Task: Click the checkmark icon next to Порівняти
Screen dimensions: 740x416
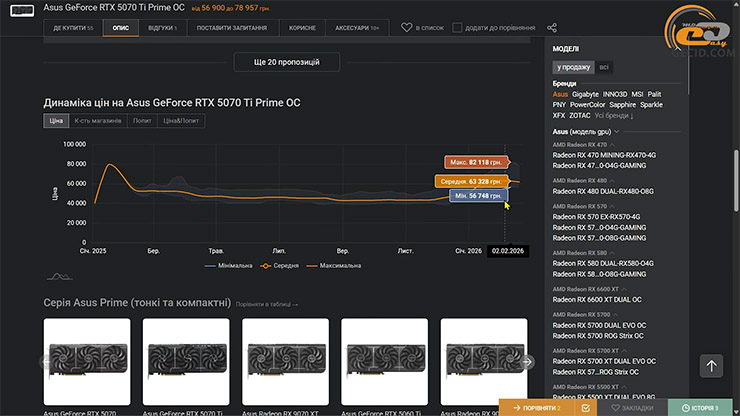Action: pyautogui.click(x=585, y=408)
